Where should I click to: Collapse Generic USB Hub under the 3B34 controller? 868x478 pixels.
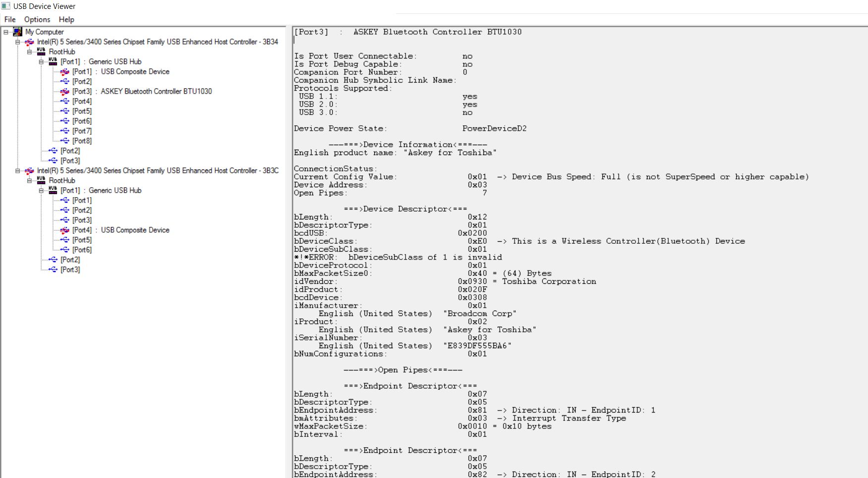pyautogui.click(x=42, y=61)
